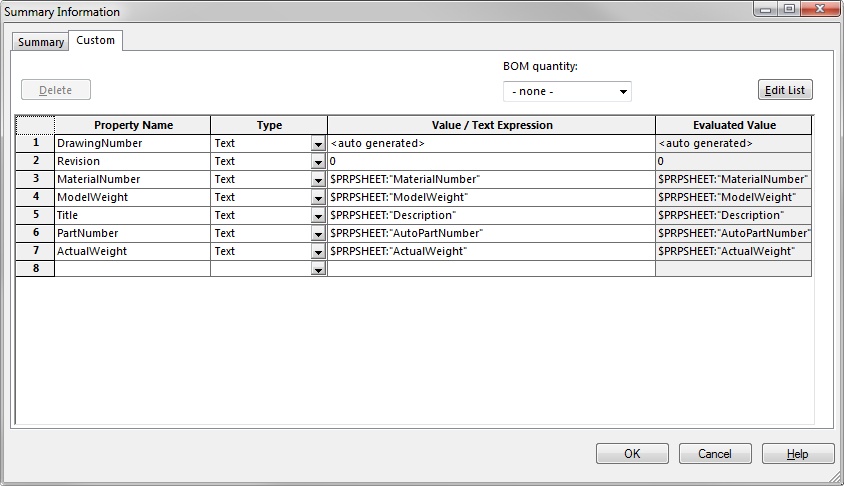Select row header number 3
844x486 pixels.
click(x=36, y=179)
